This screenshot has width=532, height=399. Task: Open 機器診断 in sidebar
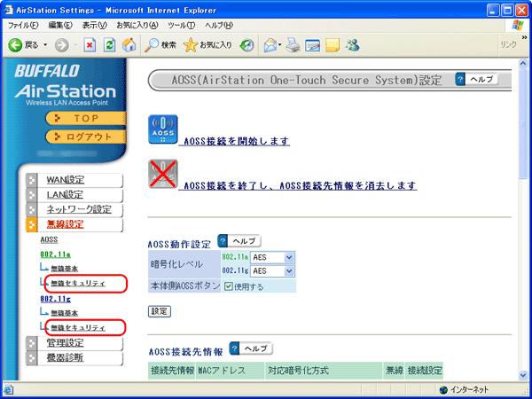click(65, 358)
